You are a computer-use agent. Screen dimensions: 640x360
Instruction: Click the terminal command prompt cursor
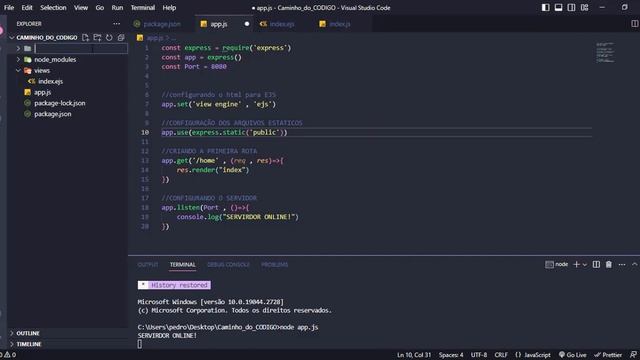140,344
